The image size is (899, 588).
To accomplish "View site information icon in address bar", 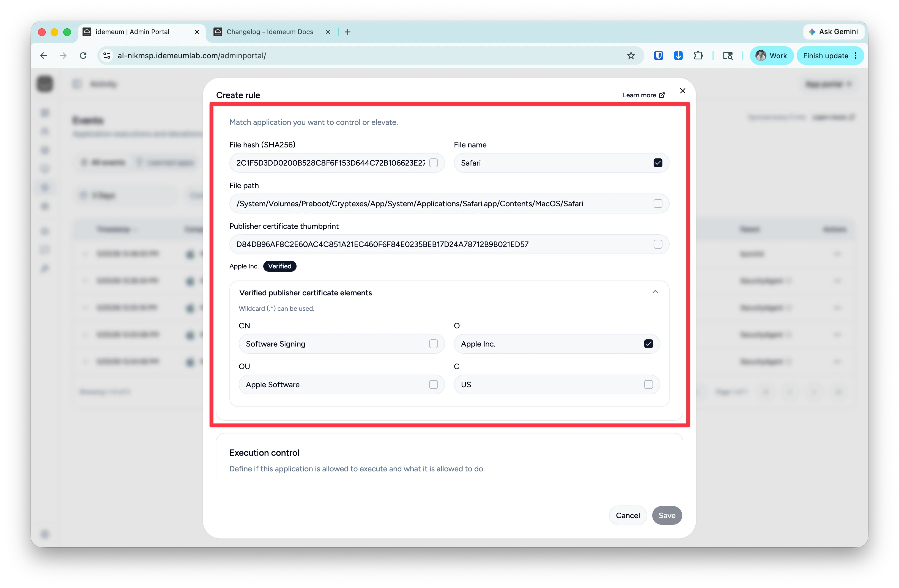I will pos(107,56).
